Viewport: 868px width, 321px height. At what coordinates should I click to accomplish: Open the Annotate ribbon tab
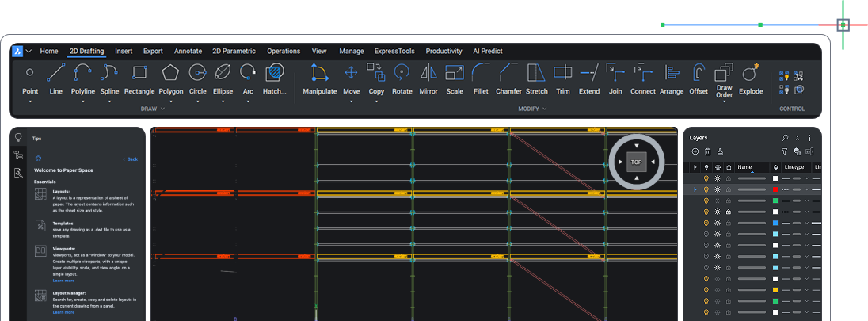click(188, 51)
